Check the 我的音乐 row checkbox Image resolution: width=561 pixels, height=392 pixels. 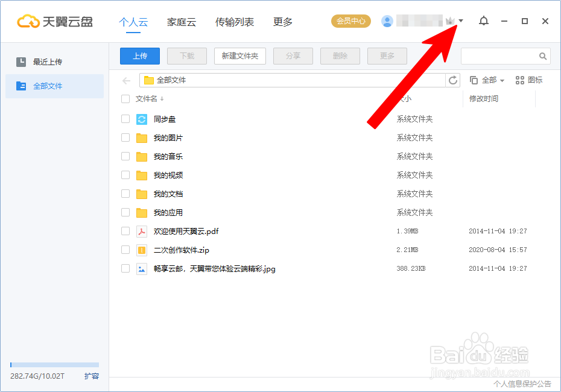pyautogui.click(x=125, y=156)
